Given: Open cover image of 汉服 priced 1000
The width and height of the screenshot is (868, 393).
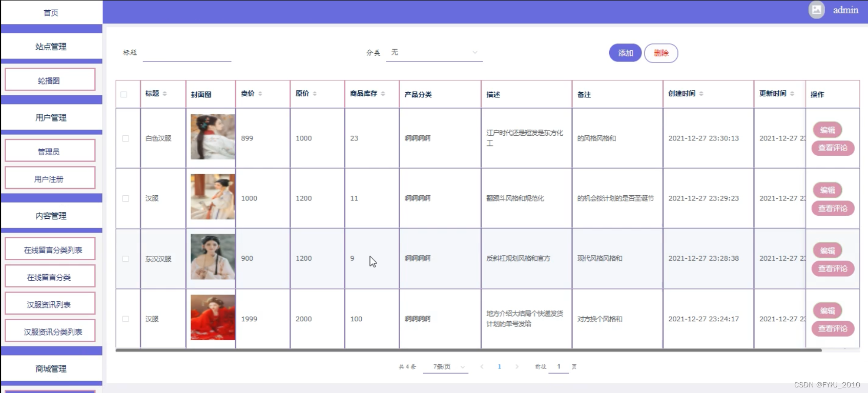Looking at the screenshot, I should (213, 197).
